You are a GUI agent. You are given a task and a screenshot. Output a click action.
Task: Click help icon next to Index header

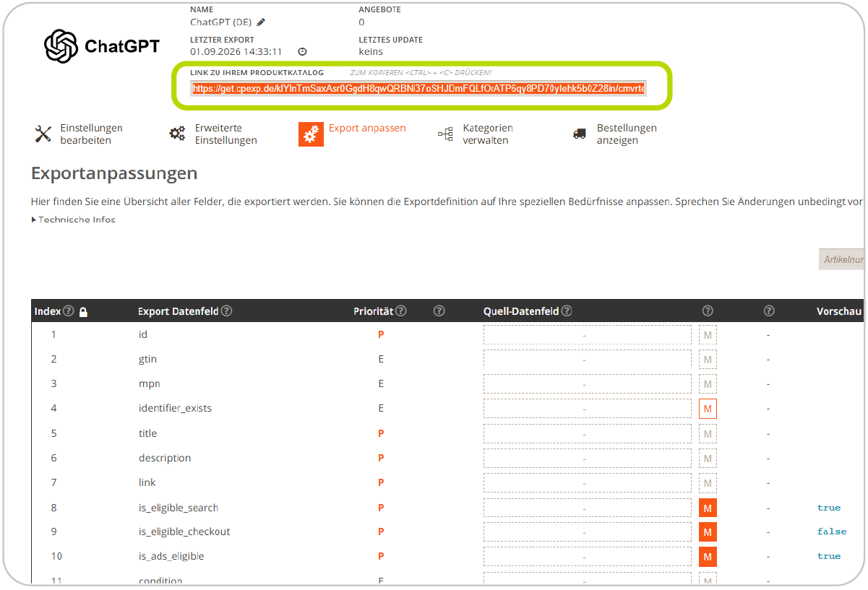pyautogui.click(x=69, y=311)
